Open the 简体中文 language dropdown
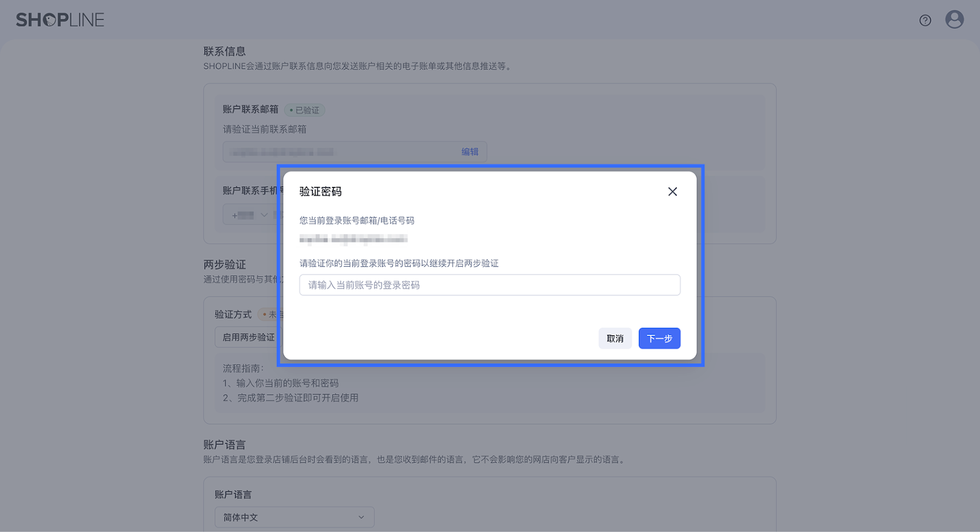 pos(295,517)
